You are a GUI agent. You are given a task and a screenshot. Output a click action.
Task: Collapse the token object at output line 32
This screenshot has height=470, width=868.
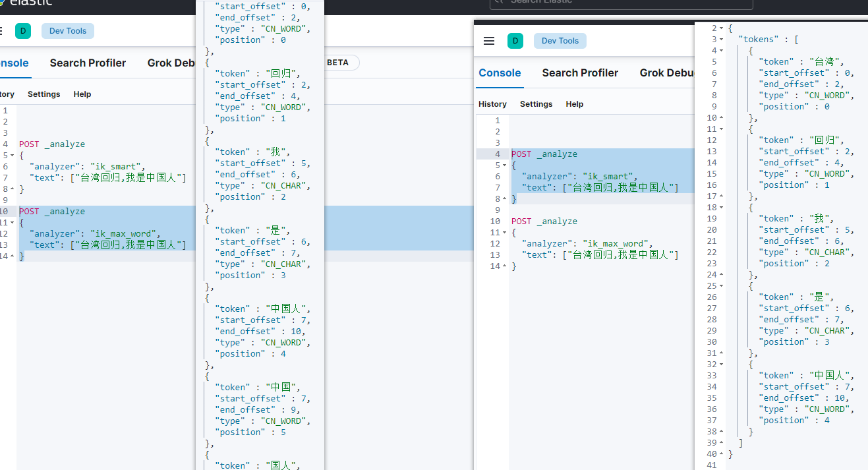click(x=722, y=365)
